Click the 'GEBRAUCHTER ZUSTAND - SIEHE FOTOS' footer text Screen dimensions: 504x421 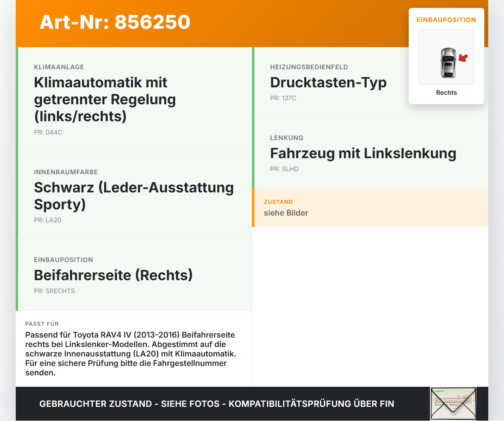coord(217,404)
